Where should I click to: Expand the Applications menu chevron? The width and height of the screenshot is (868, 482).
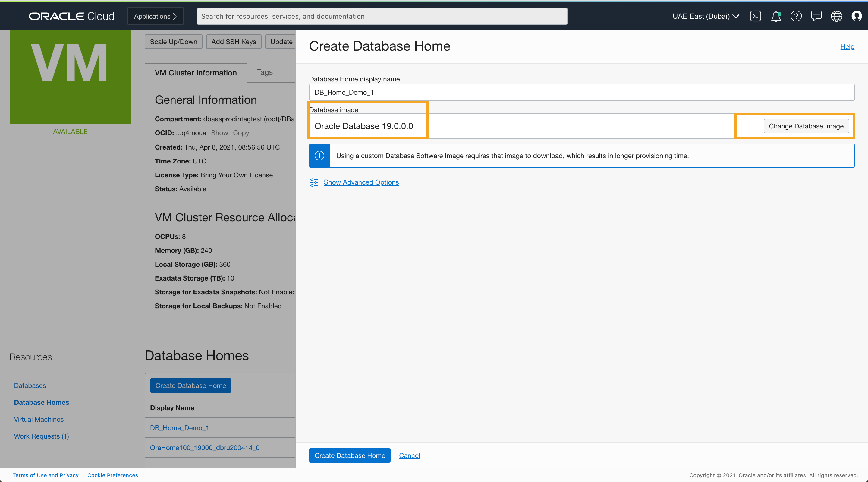[175, 17]
